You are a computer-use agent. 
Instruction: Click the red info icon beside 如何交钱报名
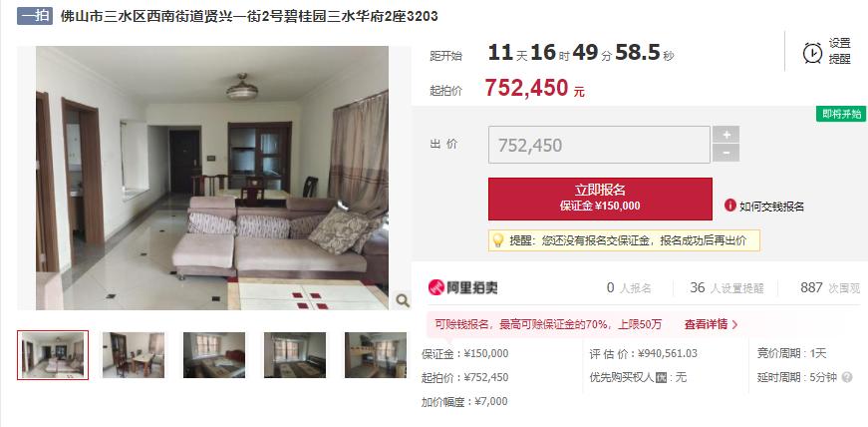click(730, 206)
